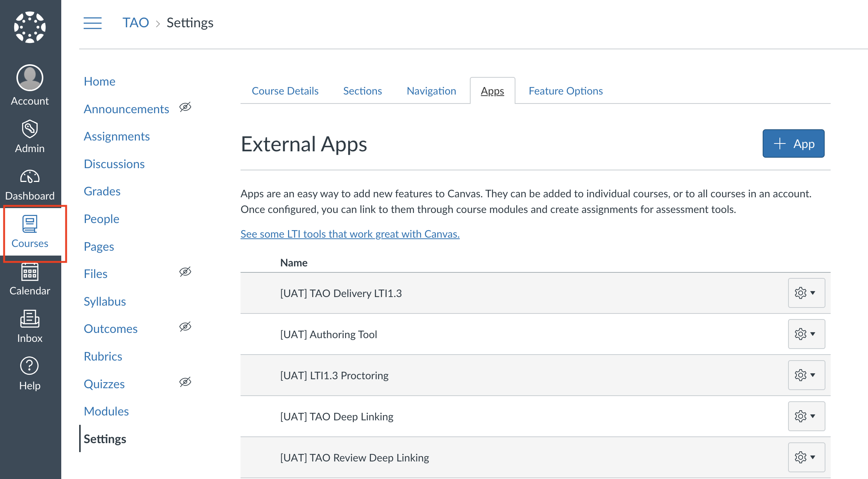Go to the Dashboard via sidebar icon
Image resolution: width=868 pixels, height=479 pixels.
coord(30,184)
